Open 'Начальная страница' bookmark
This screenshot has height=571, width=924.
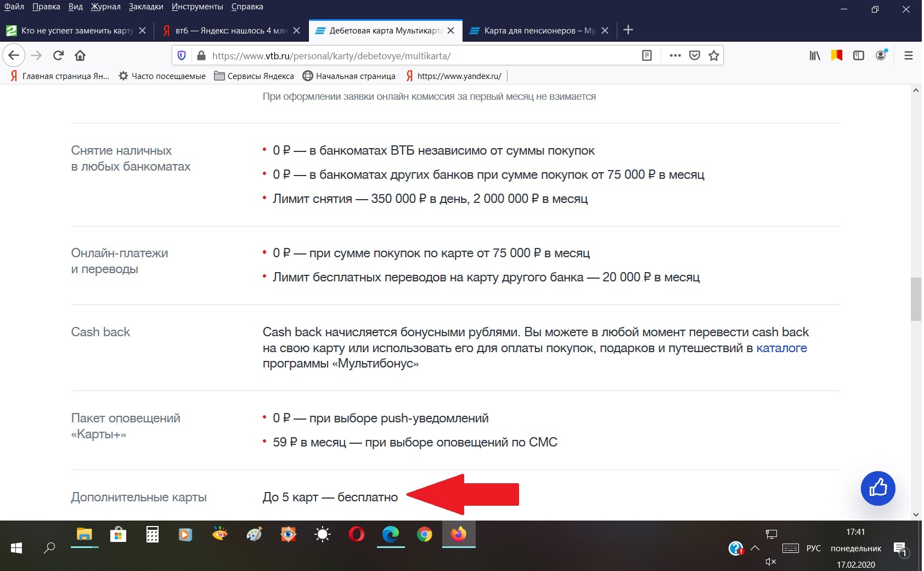[349, 76]
